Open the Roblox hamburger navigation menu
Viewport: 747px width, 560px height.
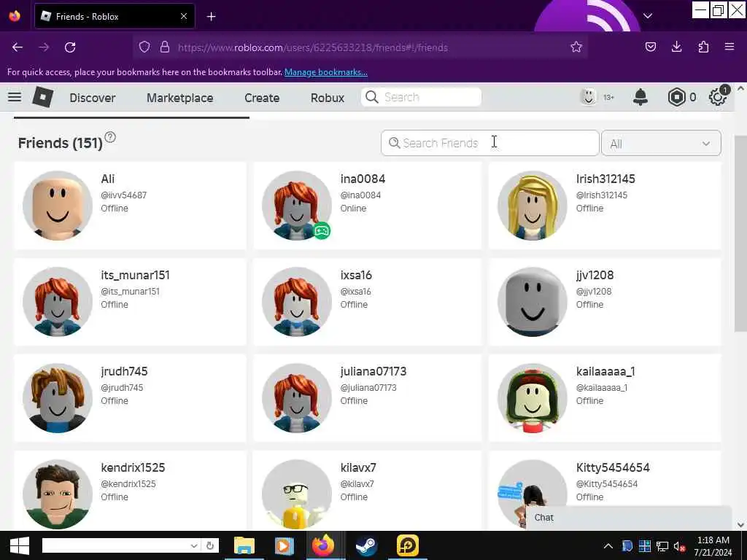coord(15,97)
